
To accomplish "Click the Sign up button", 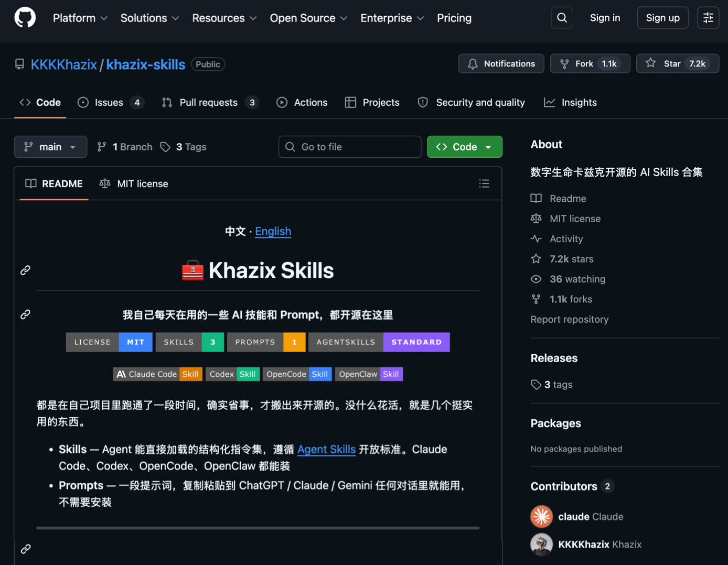I will coord(662,18).
